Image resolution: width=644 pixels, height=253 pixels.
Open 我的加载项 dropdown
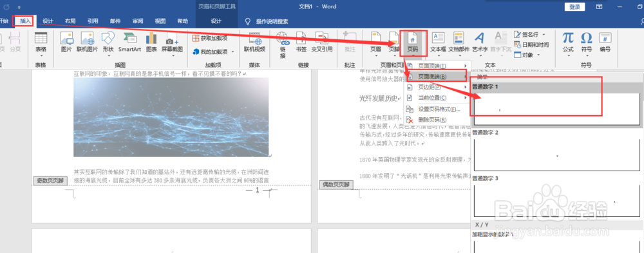click(213, 52)
